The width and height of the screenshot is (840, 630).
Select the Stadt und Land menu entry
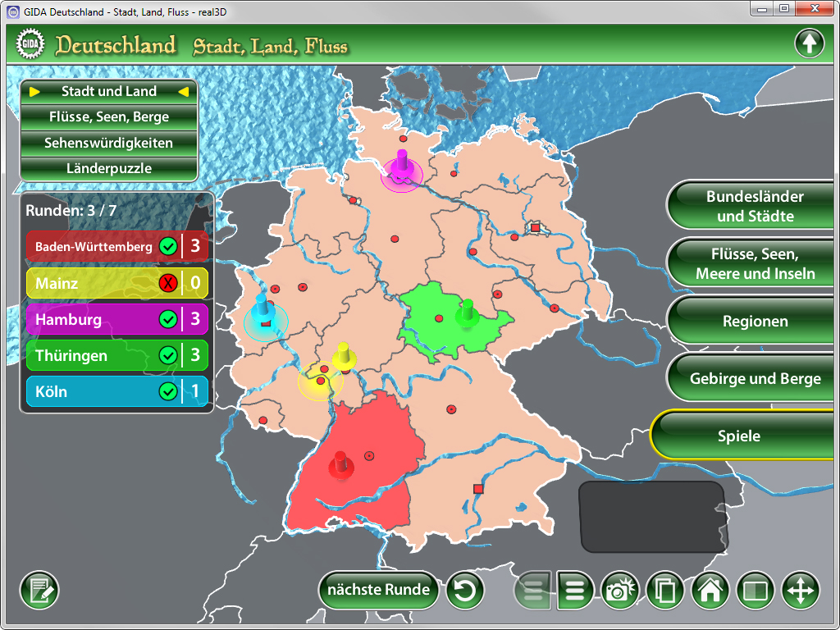pyautogui.click(x=109, y=92)
